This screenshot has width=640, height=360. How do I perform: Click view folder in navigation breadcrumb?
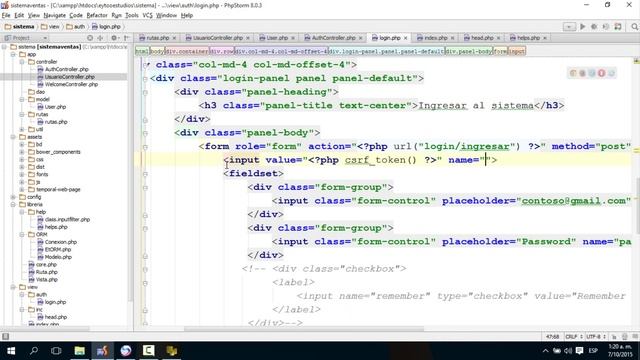50,27
